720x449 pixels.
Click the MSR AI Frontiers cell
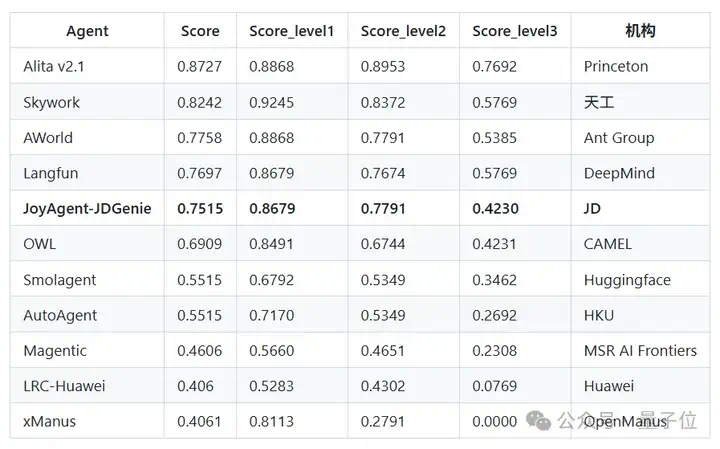(640, 350)
